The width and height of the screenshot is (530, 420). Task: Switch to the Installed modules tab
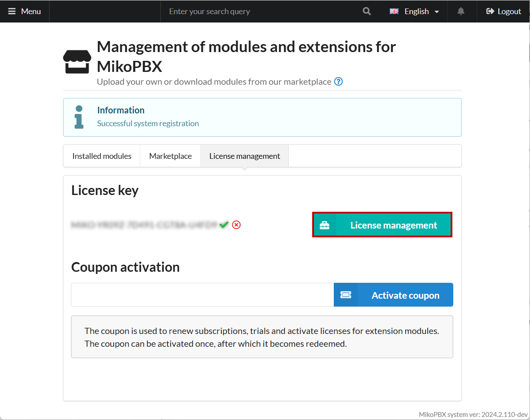[x=102, y=156]
